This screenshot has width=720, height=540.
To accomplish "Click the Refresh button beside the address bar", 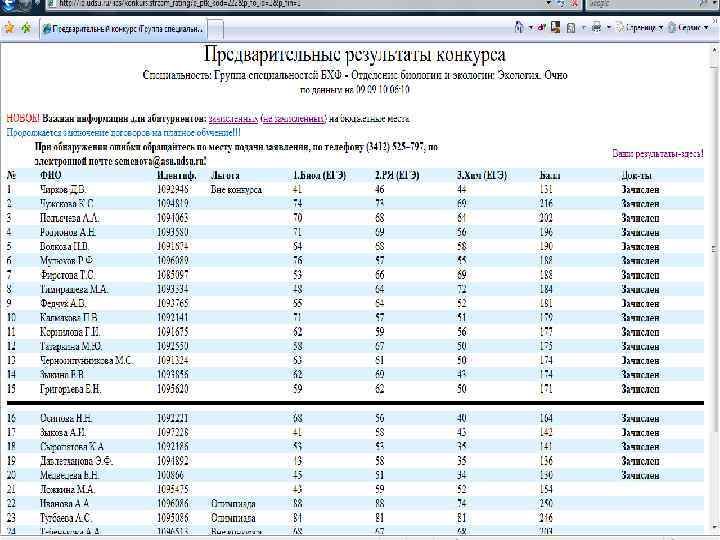I will [562, 3].
